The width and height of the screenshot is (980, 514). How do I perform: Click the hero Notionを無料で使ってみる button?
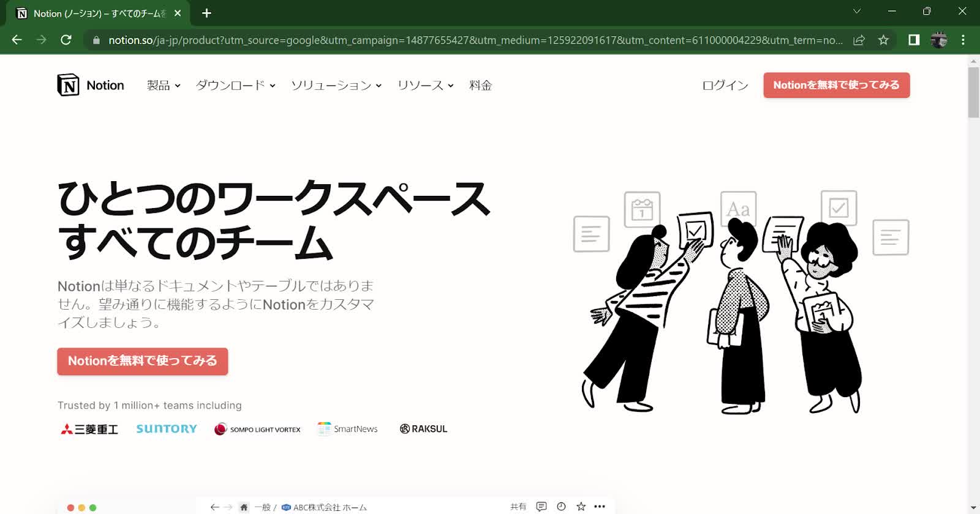point(142,361)
